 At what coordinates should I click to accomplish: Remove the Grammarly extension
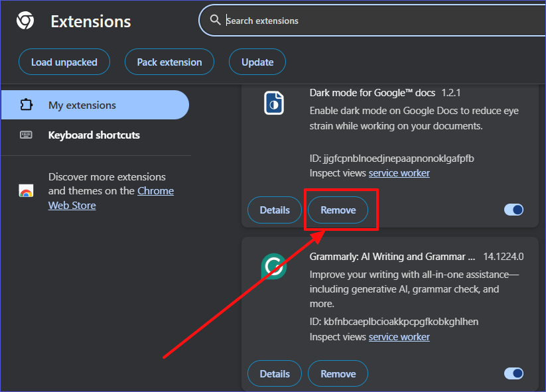pos(338,373)
